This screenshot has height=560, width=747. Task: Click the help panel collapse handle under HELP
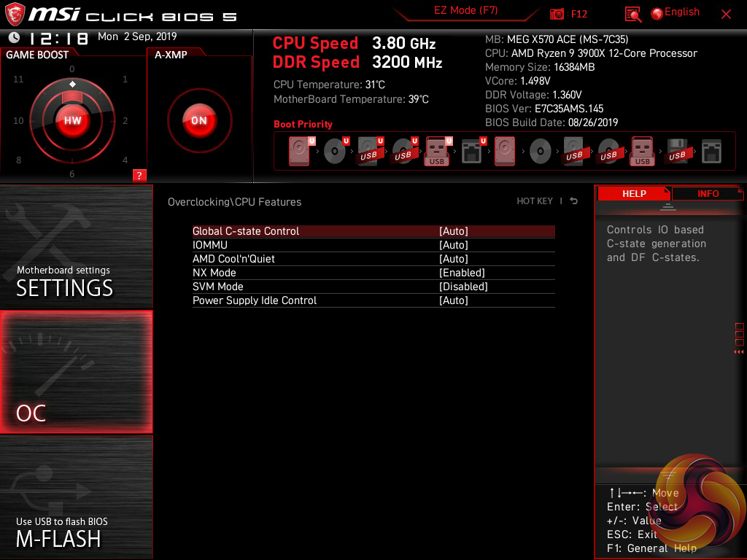(668, 206)
